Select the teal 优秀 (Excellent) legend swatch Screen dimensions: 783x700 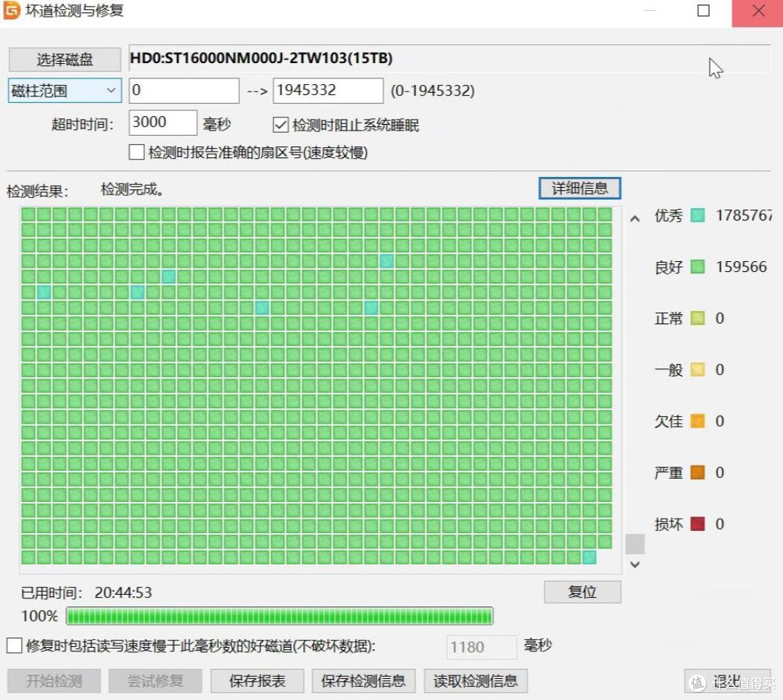click(697, 215)
